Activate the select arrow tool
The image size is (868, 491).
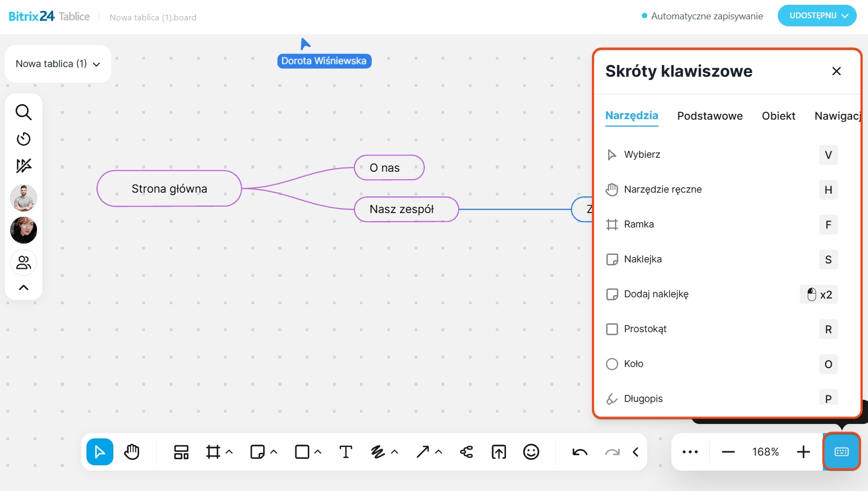(x=100, y=452)
